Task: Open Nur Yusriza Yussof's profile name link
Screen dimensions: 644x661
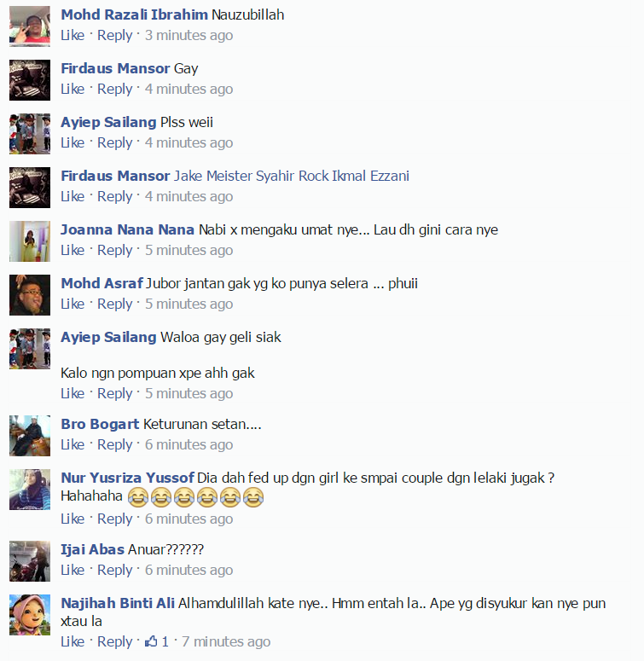Action: pos(128,478)
